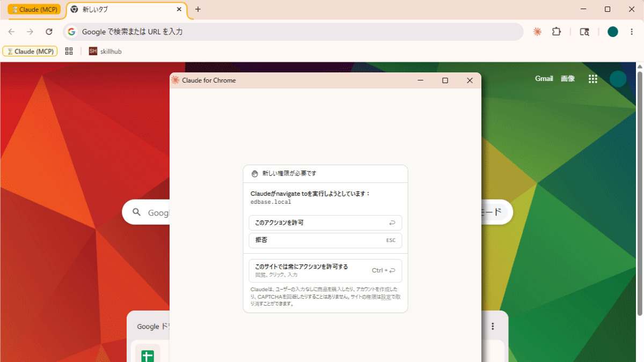The height and width of the screenshot is (362, 644).
Task: Deny the request with 拒否
Action: click(x=325, y=240)
